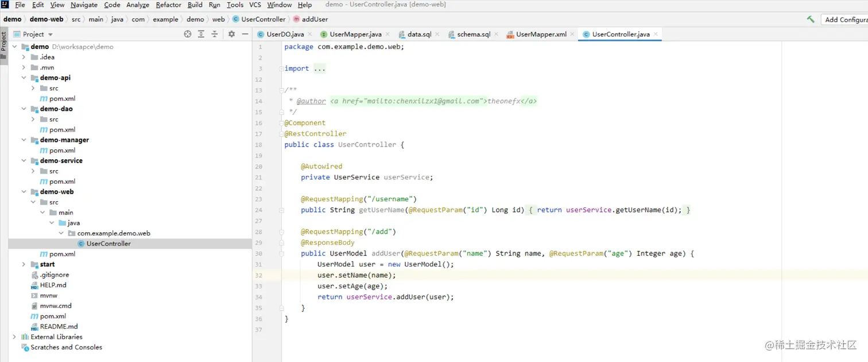Click addUser method icon in breadcrumb
Screen dimensions: 868x362
(296, 19)
